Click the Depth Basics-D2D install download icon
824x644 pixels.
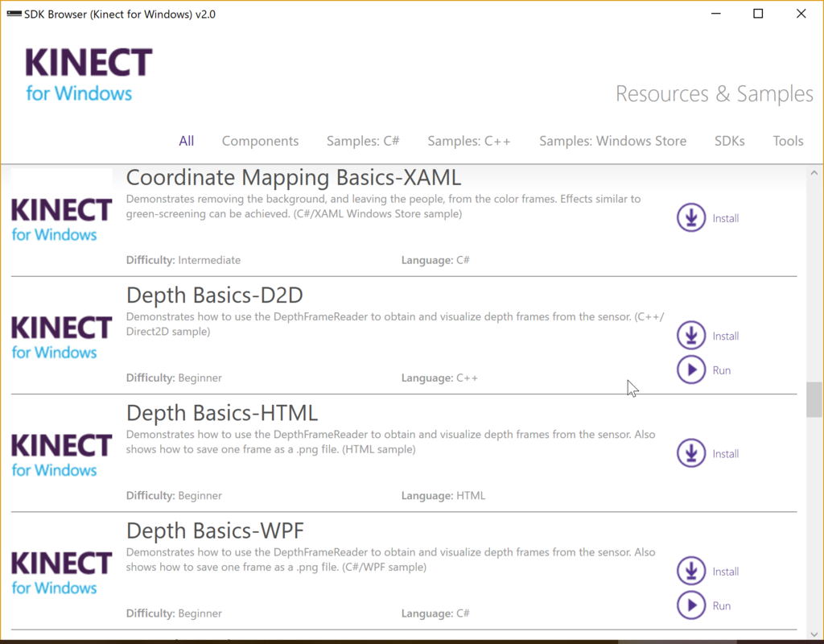tap(691, 336)
